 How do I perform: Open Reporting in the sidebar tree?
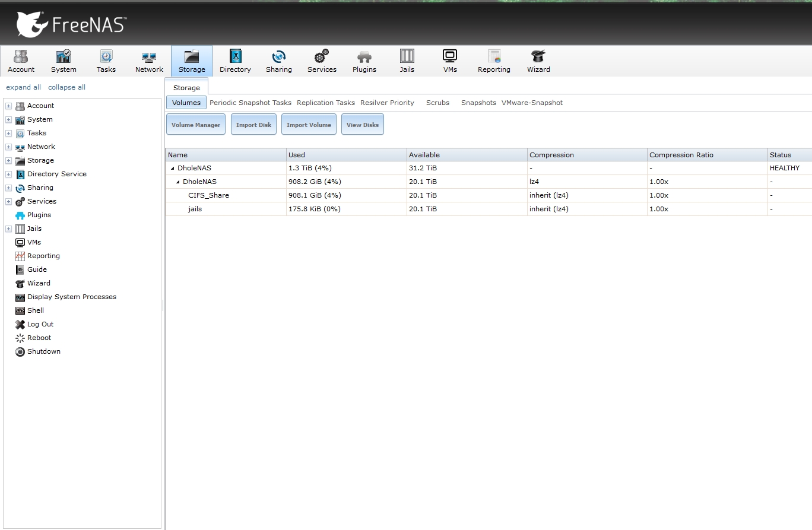(x=43, y=256)
